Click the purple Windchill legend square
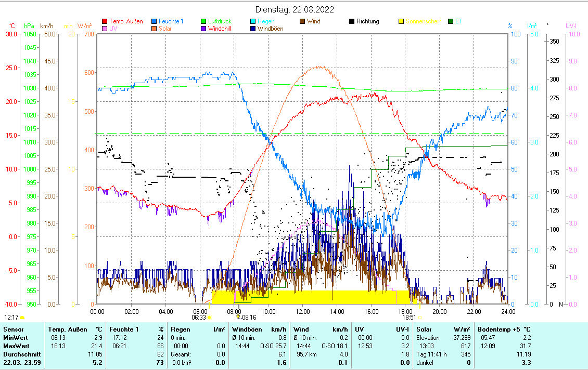This screenshot has width=588, height=370. coord(204,29)
